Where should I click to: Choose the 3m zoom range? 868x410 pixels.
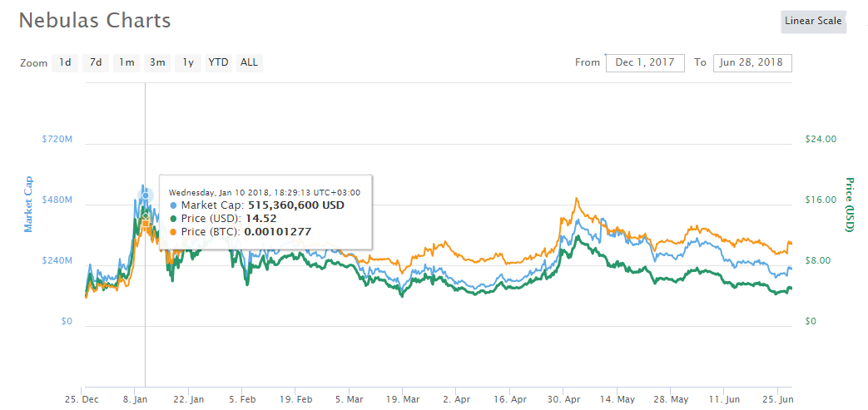[x=157, y=62]
